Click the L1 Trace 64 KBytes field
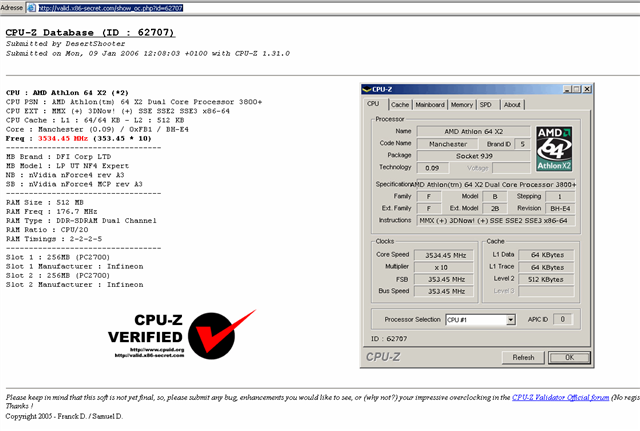This screenshot has height=431, width=640. tap(547, 267)
